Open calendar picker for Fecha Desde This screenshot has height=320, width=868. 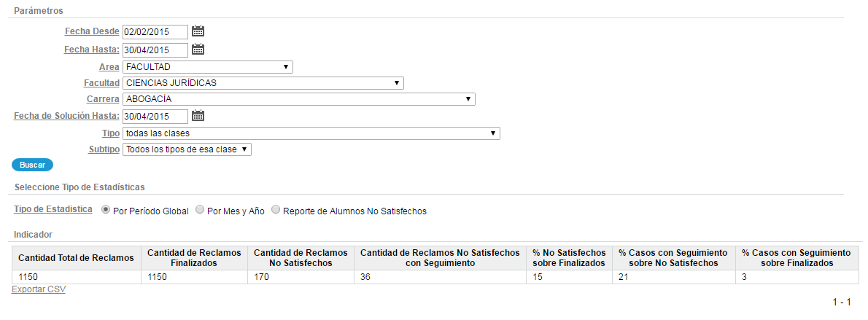(198, 31)
